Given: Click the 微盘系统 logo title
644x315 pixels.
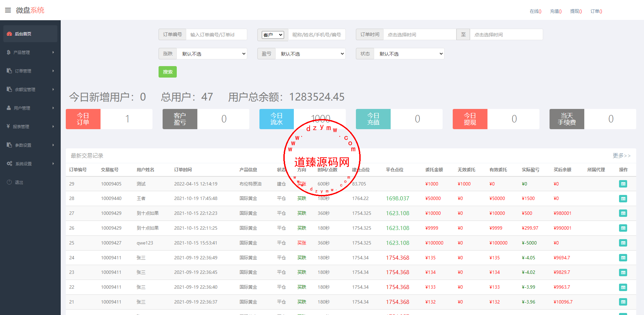Looking at the screenshot, I should click(x=30, y=10).
